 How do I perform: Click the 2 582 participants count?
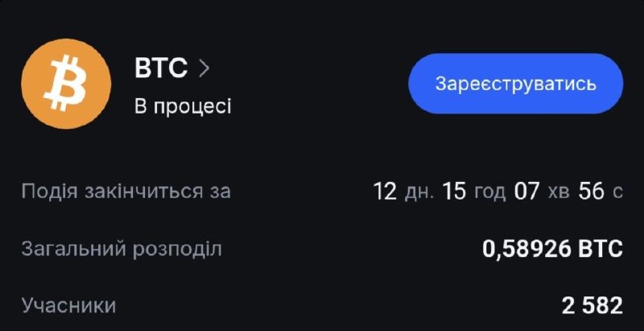592,306
